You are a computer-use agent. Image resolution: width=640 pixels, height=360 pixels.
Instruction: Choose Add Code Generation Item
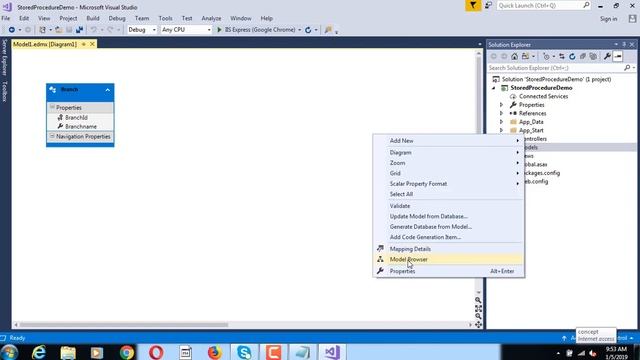point(449,237)
